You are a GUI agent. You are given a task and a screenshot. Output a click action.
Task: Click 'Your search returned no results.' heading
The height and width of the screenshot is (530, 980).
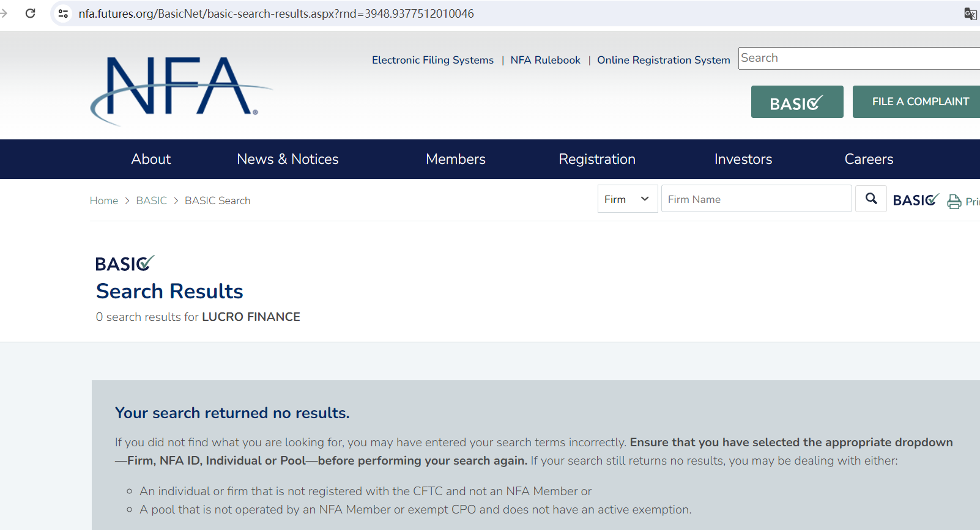pos(232,413)
